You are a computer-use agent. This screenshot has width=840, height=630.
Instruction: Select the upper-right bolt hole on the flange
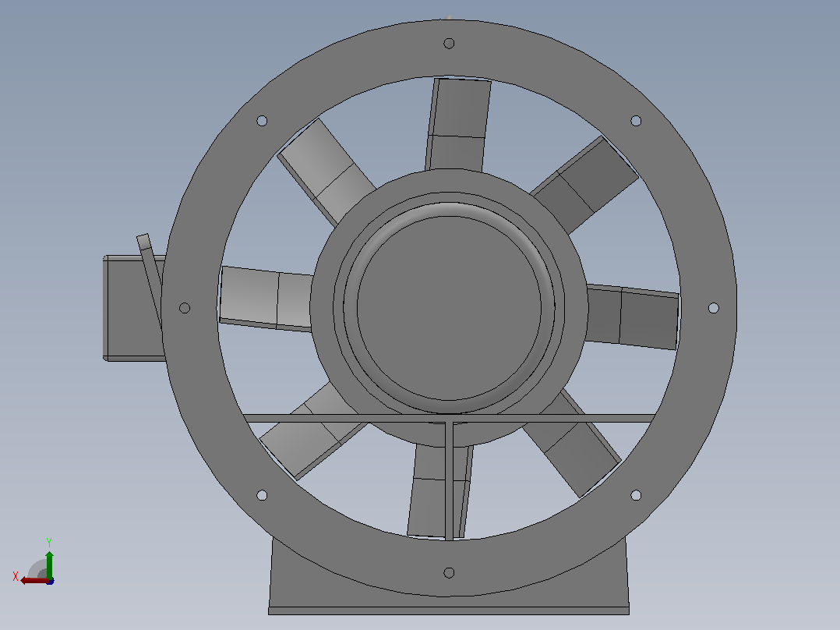pos(636,121)
